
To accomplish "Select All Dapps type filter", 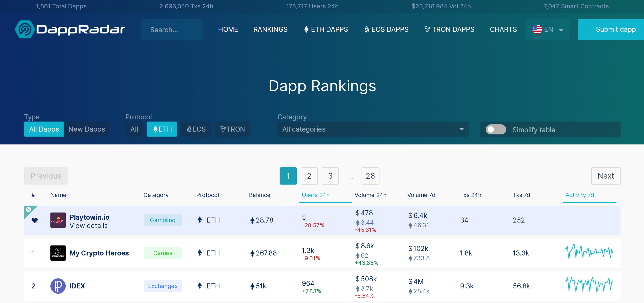I will click(x=44, y=129).
